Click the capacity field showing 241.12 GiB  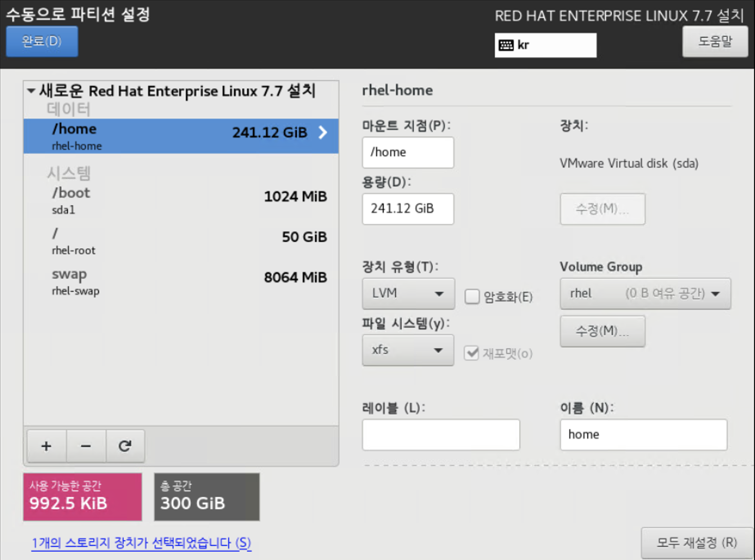coord(408,208)
